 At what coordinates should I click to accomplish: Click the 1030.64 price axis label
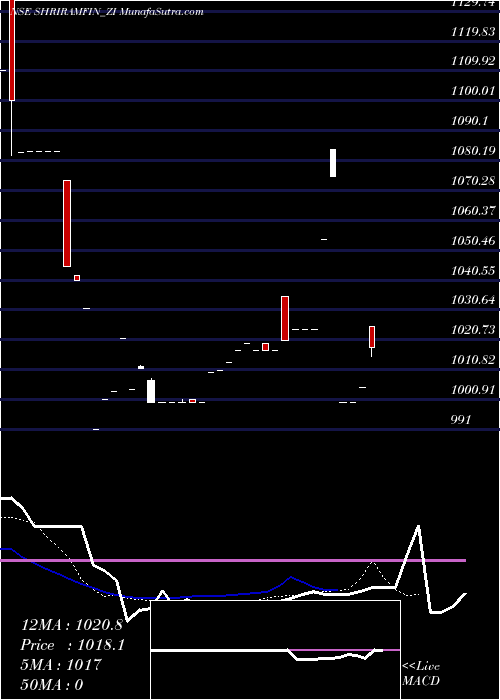coord(473,300)
